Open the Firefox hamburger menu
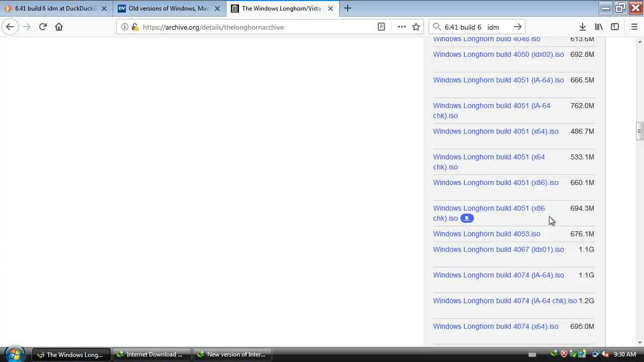Viewport: 644px width, 362px height. 634,27
